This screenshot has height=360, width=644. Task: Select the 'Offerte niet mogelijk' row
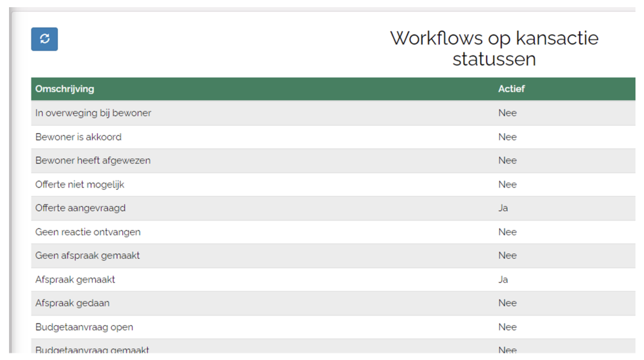(80, 185)
